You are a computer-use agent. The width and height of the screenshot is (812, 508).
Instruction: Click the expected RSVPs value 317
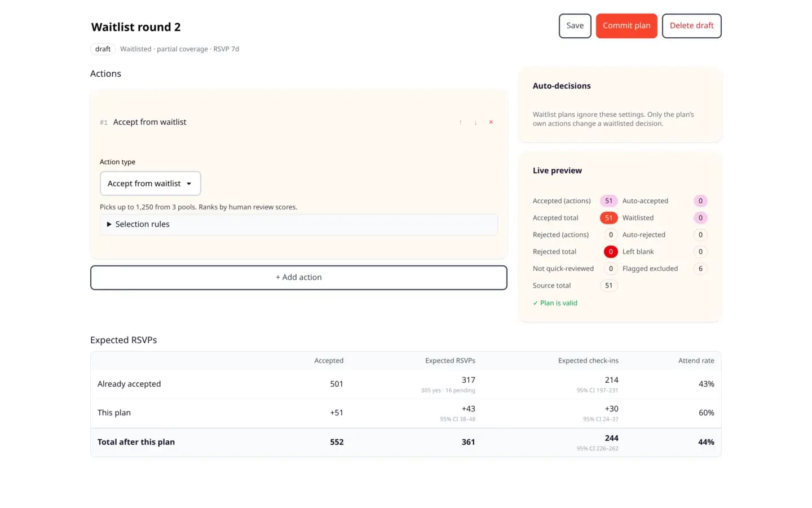tap(469, 380)
